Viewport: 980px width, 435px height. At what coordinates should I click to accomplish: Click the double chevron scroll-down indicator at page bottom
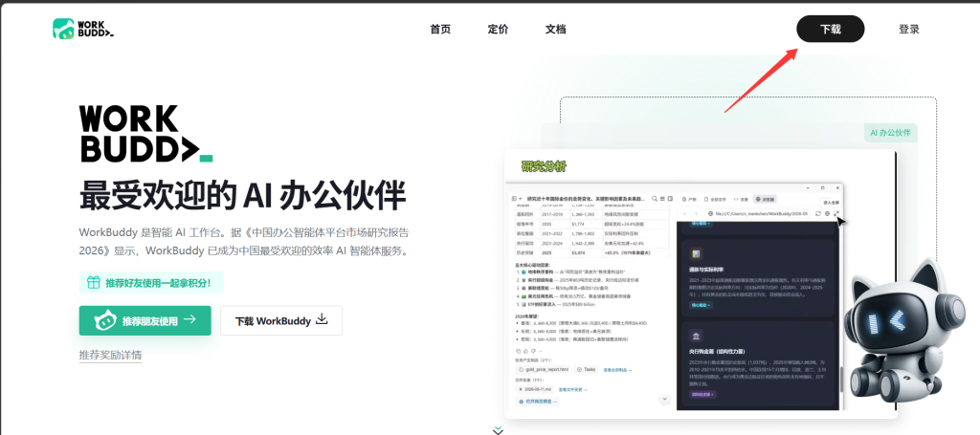pos(498,430)
